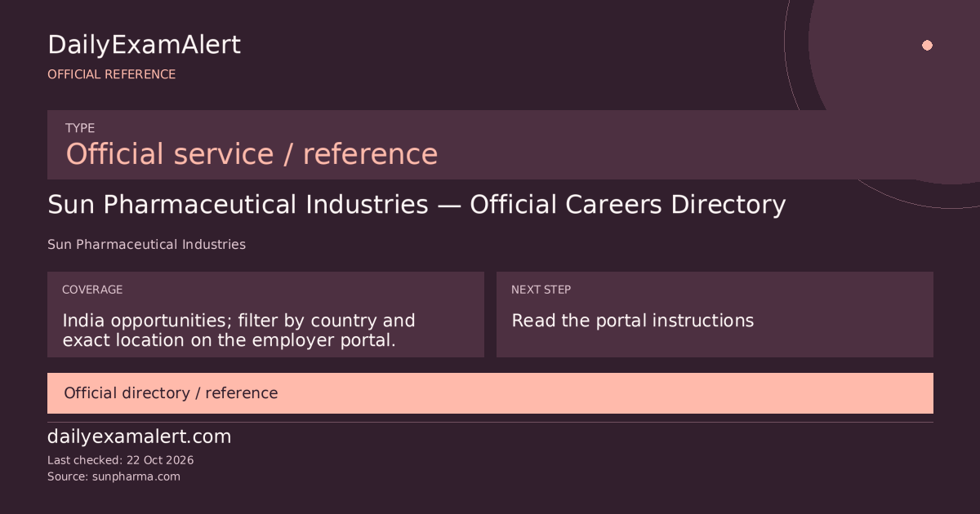Click 'Read the portal instructions' text
This screenshot has width=980, height=514.
[x=632, y=321]
